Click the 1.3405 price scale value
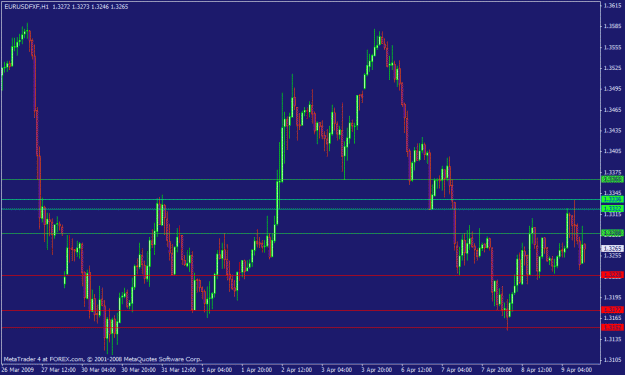The image size is (625, 375). 612,151
